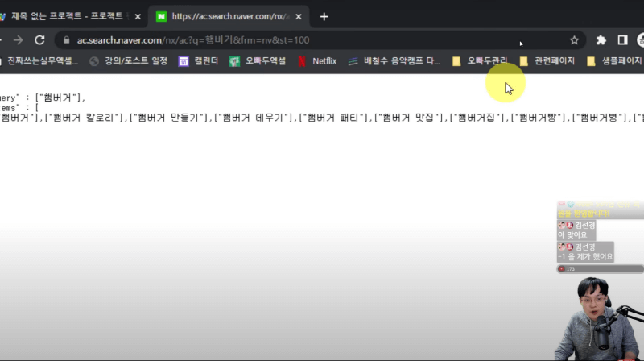The image size is (644, 361).
Task: Click the 캘린더 calendar favicon
Action: [x=184, y=61]
